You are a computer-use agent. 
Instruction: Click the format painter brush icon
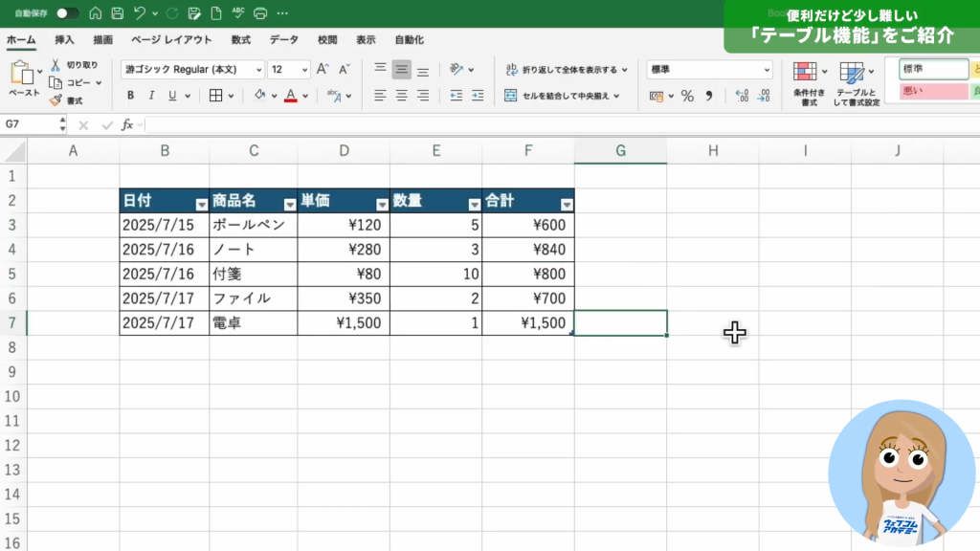[x=56, y=100]
